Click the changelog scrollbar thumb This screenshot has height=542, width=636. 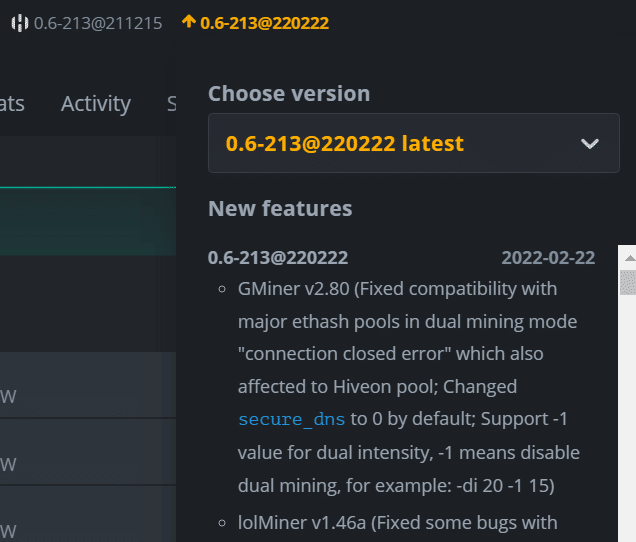coord(628,282)
